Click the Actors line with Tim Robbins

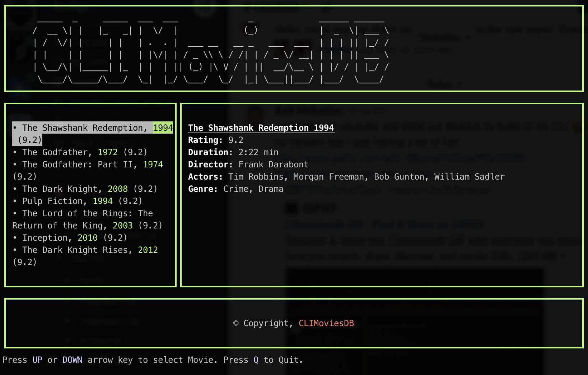pyautogui.click(x=346, y=177)
